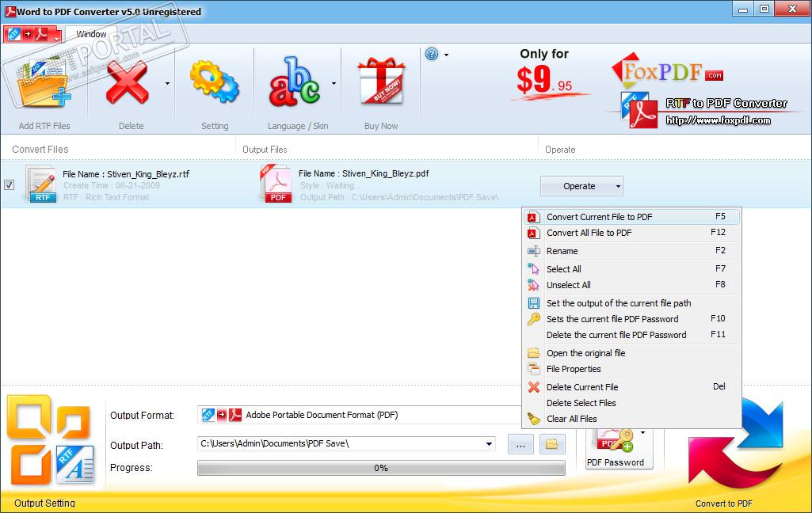This screenshot has height=513, width=812.
Task: Click the red X Delete icon
Action: click(128, 83)
